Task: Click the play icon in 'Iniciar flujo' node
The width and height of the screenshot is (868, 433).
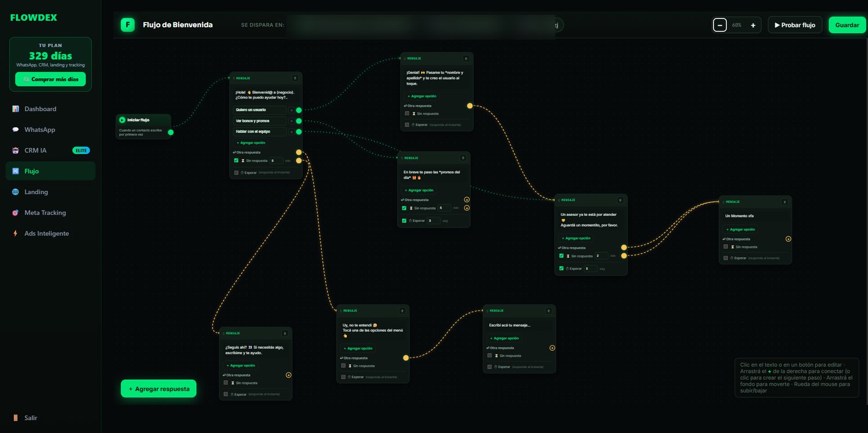Action: pyautogui.click(x=122, y=120)
